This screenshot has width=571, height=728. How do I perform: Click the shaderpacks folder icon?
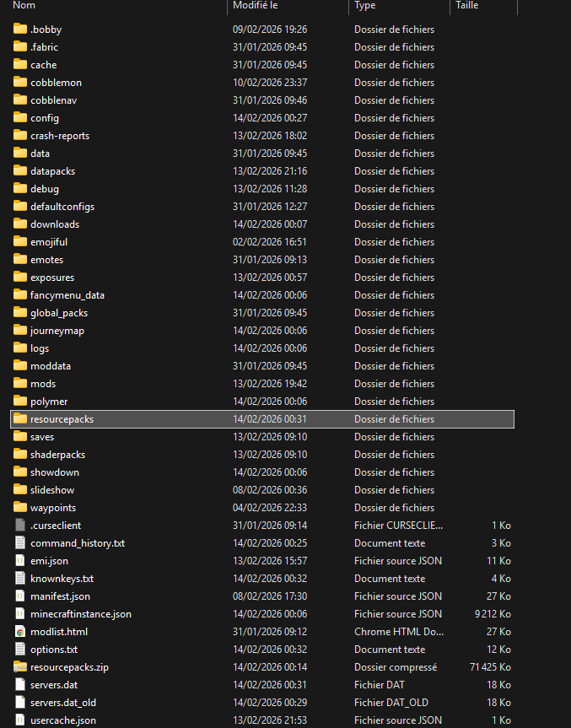click(20, 455)
